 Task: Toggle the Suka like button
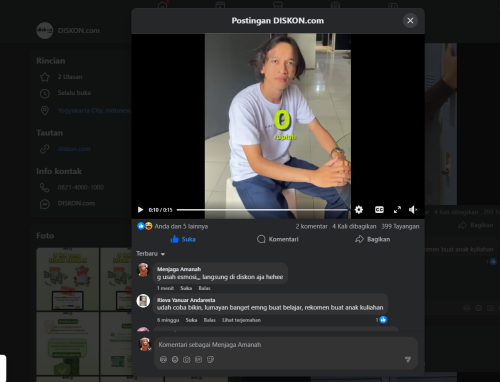183,239
